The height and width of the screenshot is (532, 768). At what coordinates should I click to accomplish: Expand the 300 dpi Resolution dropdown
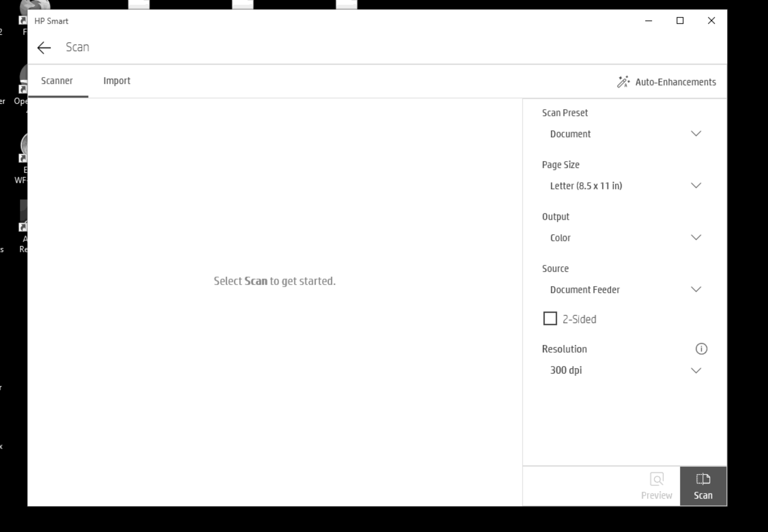[x=624, y=370]
